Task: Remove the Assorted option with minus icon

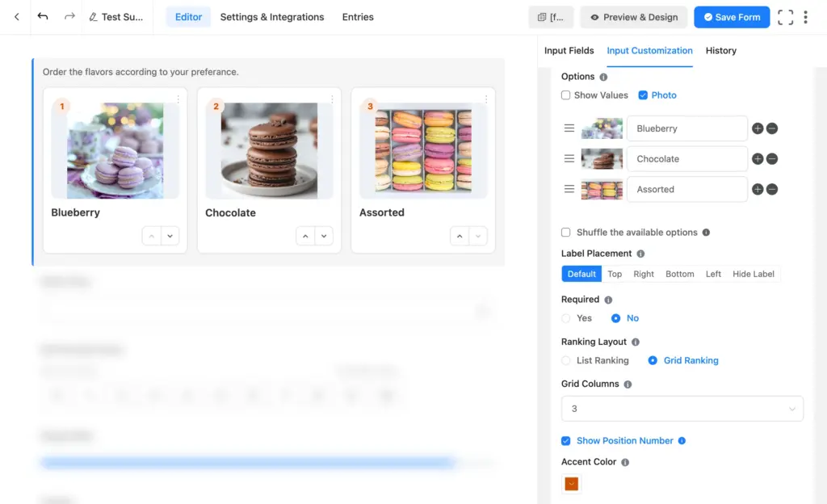Action: coord(771,189)
